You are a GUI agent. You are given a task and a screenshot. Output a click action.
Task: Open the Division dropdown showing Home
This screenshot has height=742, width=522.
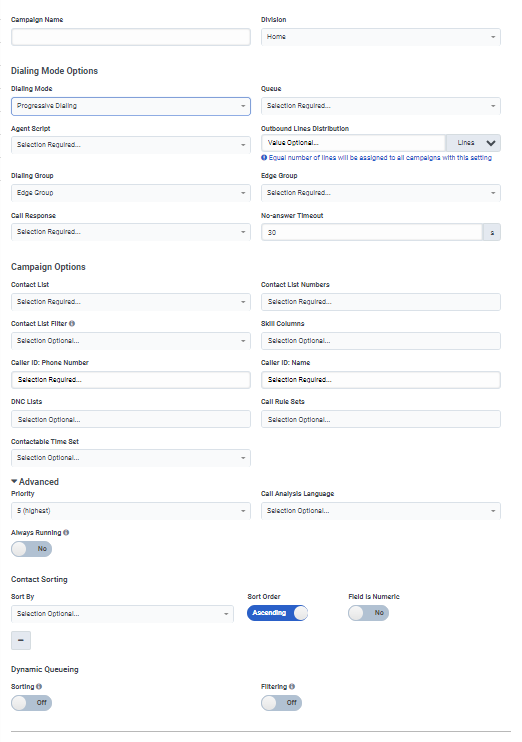[x=380, y=37]
